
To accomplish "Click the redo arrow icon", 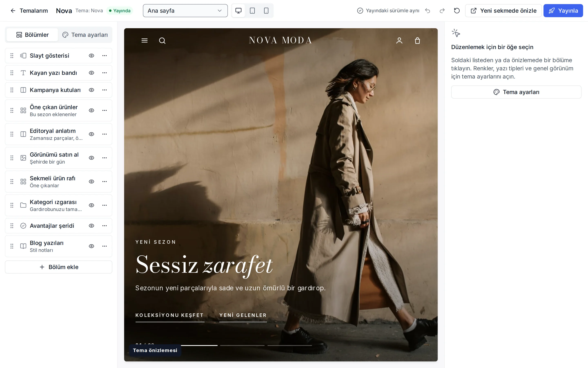I will click(442, 11).
